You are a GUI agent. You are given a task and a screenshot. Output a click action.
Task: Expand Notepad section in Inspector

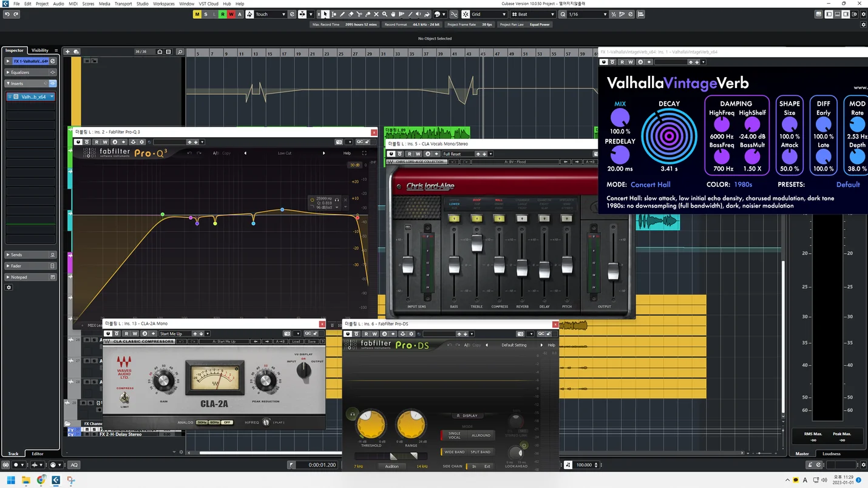coord(31,277)
